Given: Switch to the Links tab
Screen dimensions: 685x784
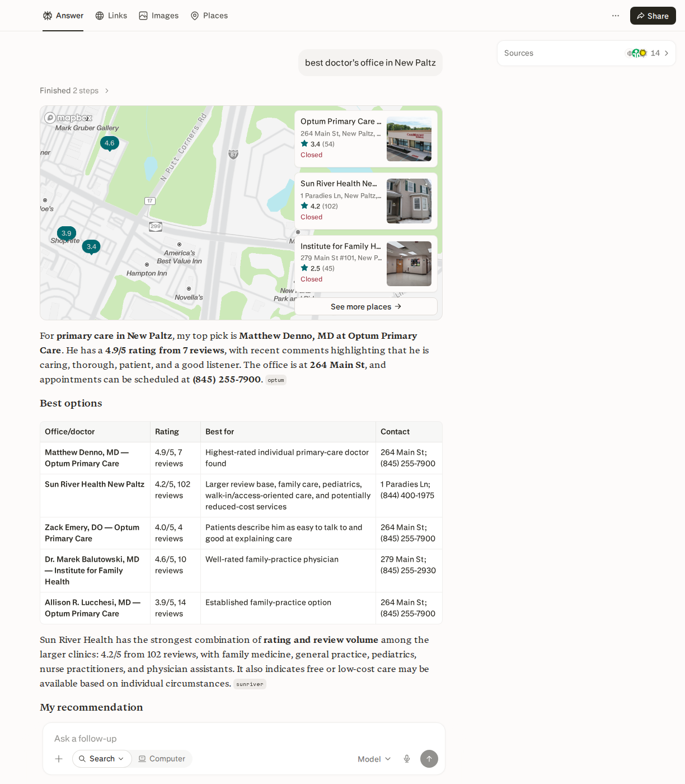Looking at the screenshot, I should pos(111,16).
